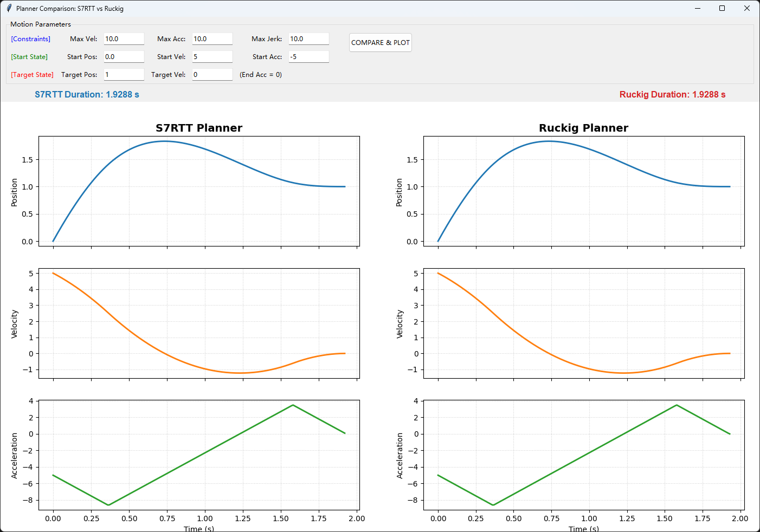Select the Max Jerk input box
760x532 pixels.
(308, 39)
